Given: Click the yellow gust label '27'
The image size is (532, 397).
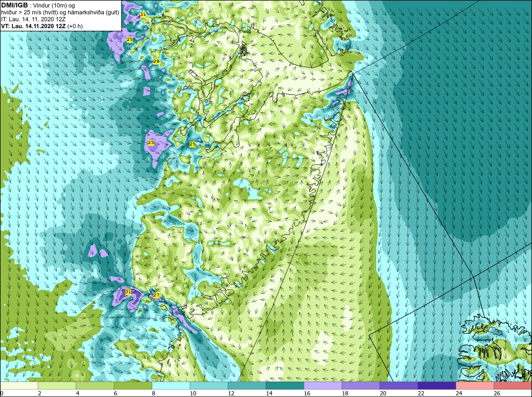Looking at the screenshot, I should coord(156,295).
